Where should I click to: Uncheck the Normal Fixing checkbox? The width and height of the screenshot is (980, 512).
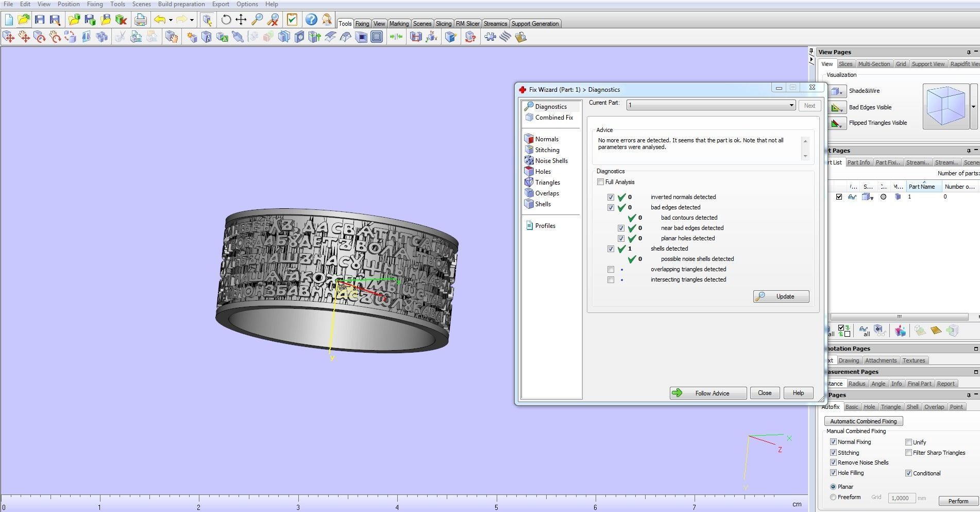pos(833,442)
